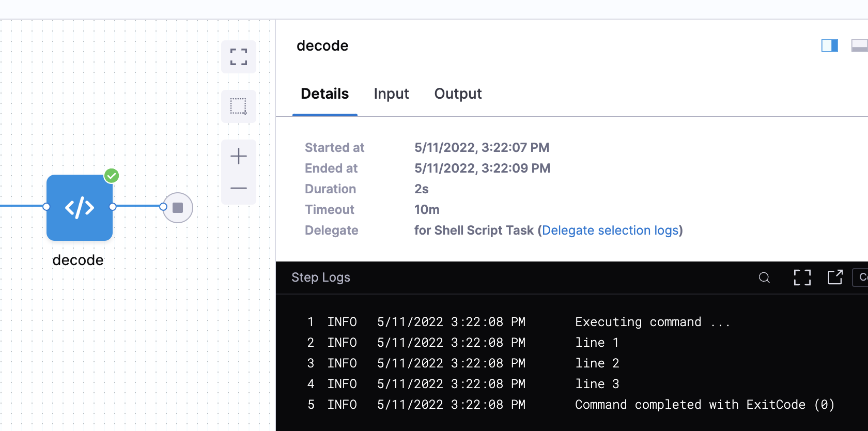This screenshot has height=431, width=868.
Task: Expand Step Logs to fullscreen
Action: pyautogui.click(x=802, y=278)
